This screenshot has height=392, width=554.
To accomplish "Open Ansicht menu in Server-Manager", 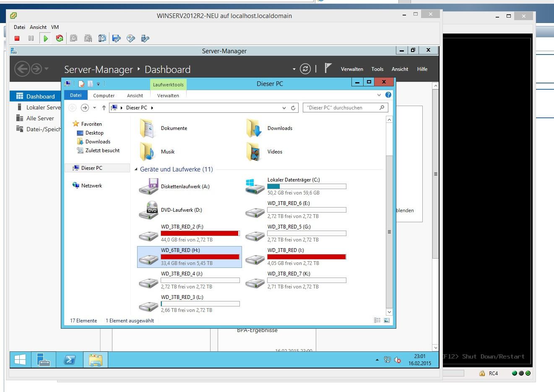I will (400, 69).
